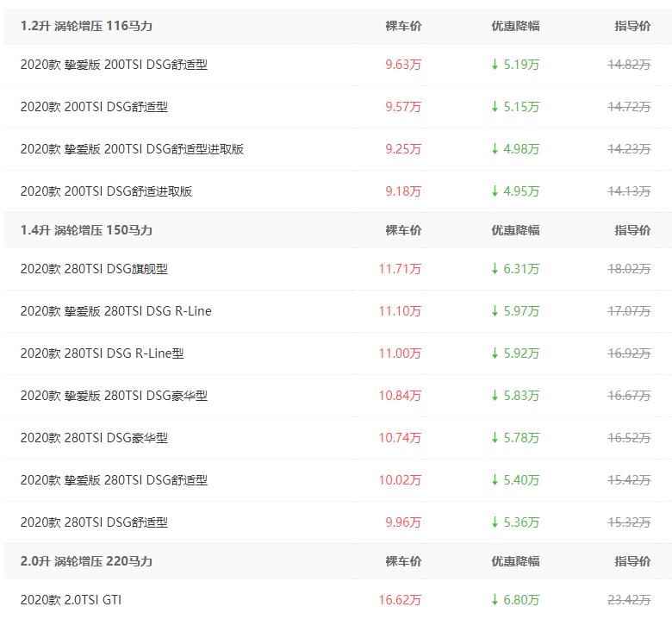Screen dimensions: 672x619
Task: Click the struck-through 15.42万 guide price
Action: click(629, 479)
